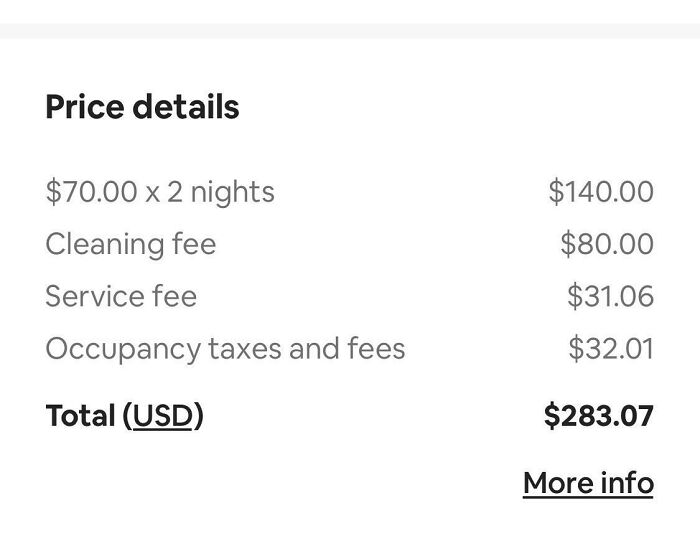Click the word Details in the heading
700x541 pixels.
(x=188, y=107)
